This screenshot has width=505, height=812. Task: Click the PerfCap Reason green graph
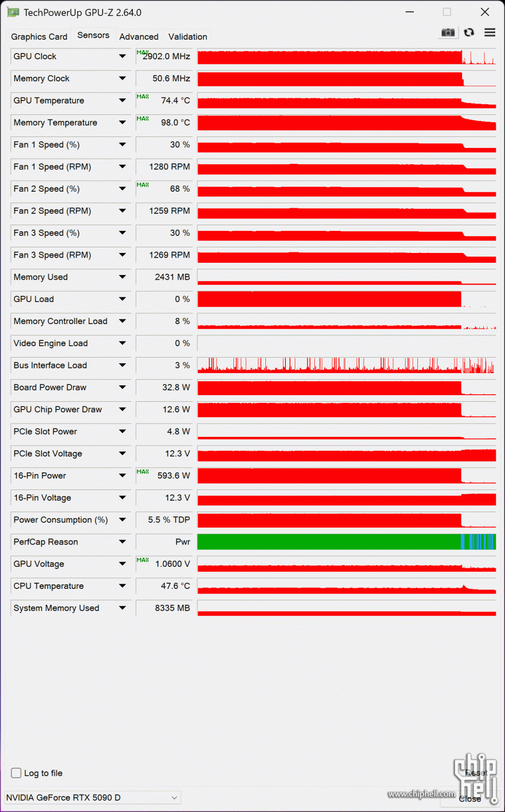[346, 542]
